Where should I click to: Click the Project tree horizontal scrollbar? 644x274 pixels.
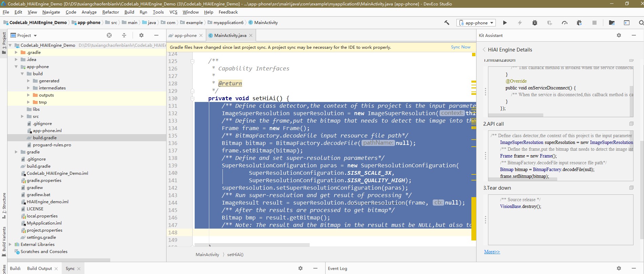pos(59,260)
